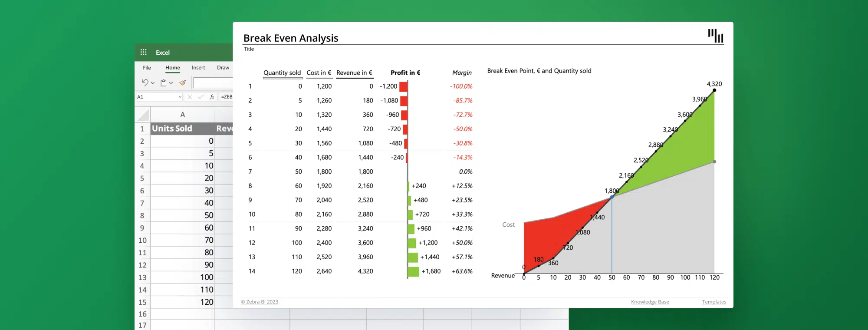Click the font name input box
Viewport: 868px width, 330px height.
click(213, 82)
